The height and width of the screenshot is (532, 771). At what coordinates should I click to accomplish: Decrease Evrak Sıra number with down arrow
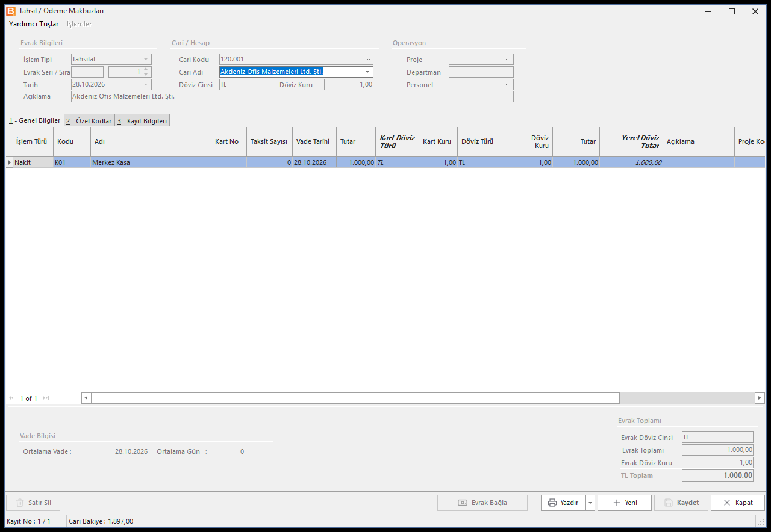(146, 75)
